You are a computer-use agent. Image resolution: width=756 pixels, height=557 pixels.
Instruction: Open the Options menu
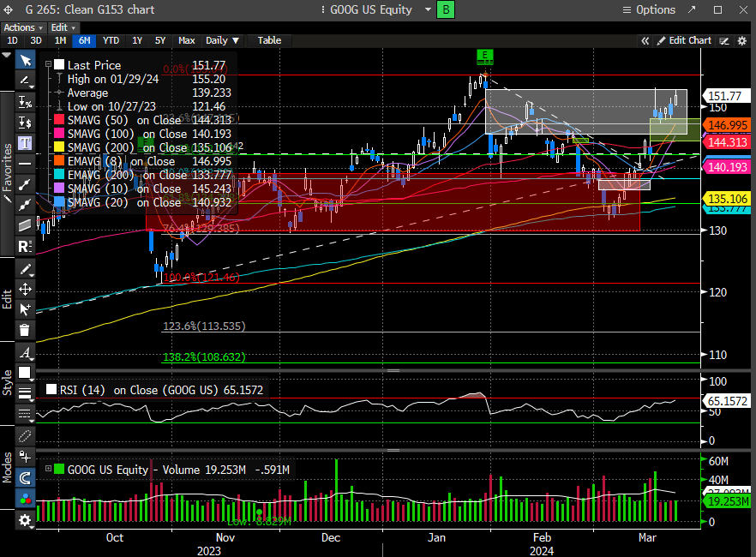point(649,9)
